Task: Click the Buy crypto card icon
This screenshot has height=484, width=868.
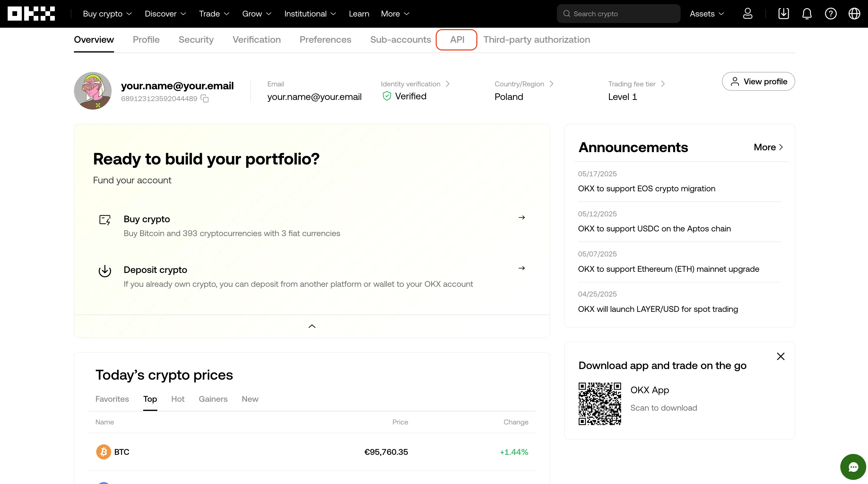Action: [105, 220]
